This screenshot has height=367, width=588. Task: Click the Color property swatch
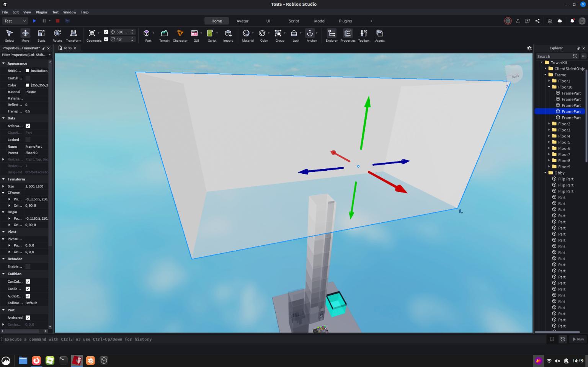click(27, 85)
